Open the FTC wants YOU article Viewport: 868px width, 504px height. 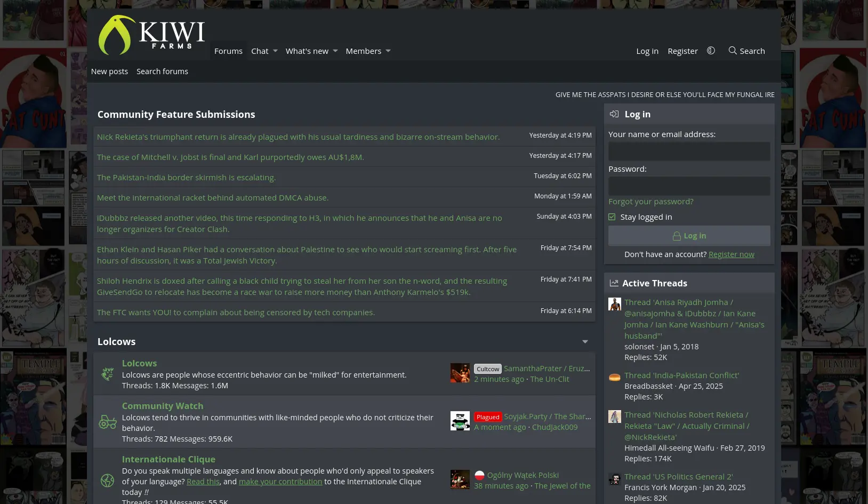coord(236,313)
